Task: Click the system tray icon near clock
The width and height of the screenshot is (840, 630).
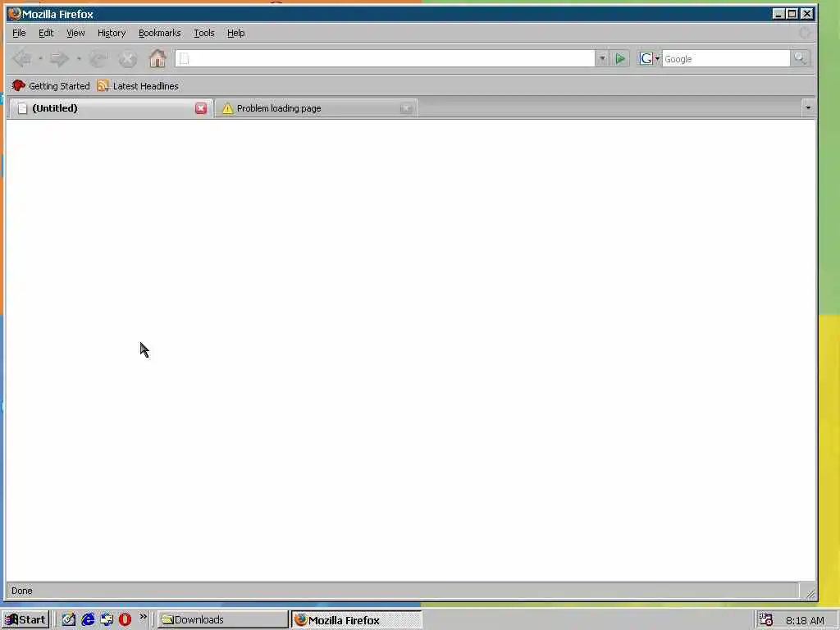Action: point(766,620)
